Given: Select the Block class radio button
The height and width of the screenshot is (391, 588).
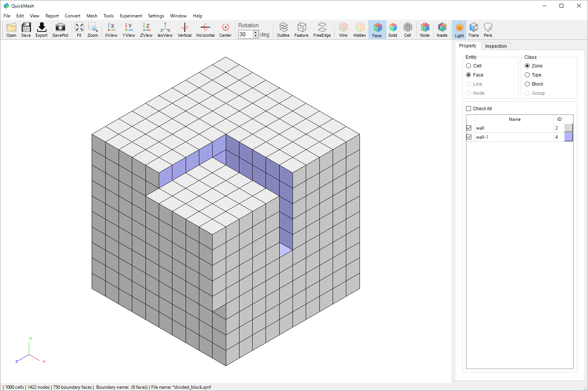Looking at the screenshot, I should click(527, 84).
